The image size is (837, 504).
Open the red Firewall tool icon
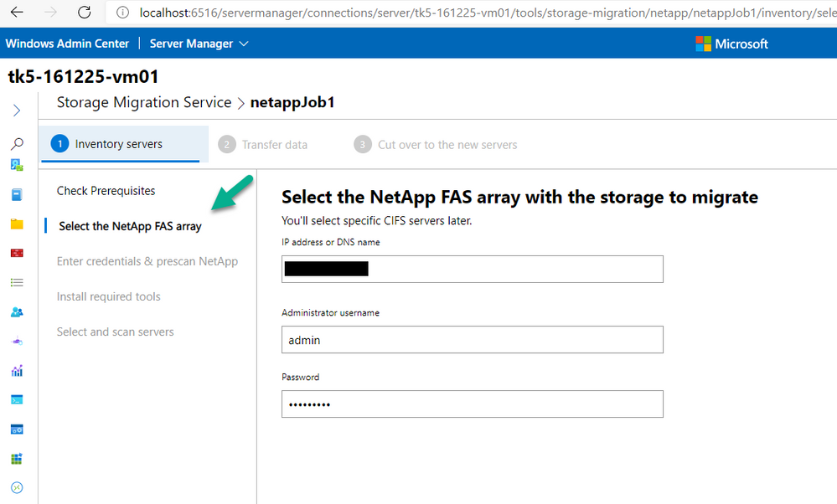[17, 253]
